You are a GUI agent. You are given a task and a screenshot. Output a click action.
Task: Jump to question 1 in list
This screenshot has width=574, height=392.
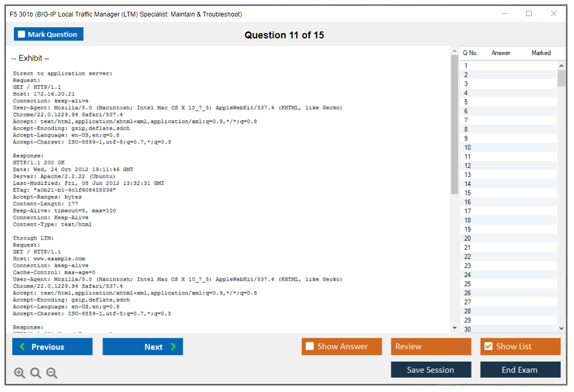point(466,66)
